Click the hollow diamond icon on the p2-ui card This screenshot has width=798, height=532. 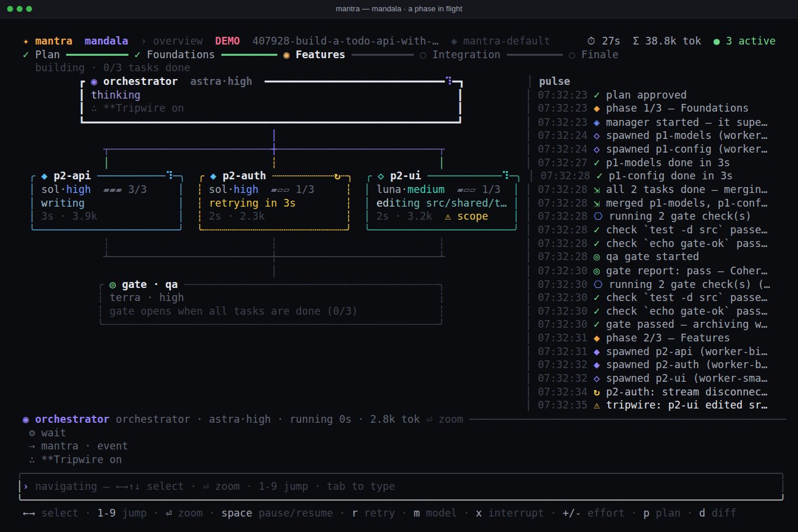(381, 176)
